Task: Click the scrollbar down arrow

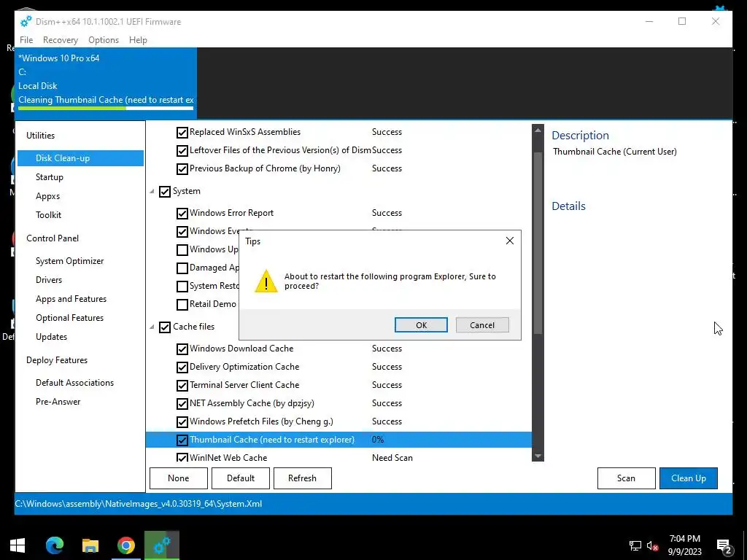Action: 538,456
